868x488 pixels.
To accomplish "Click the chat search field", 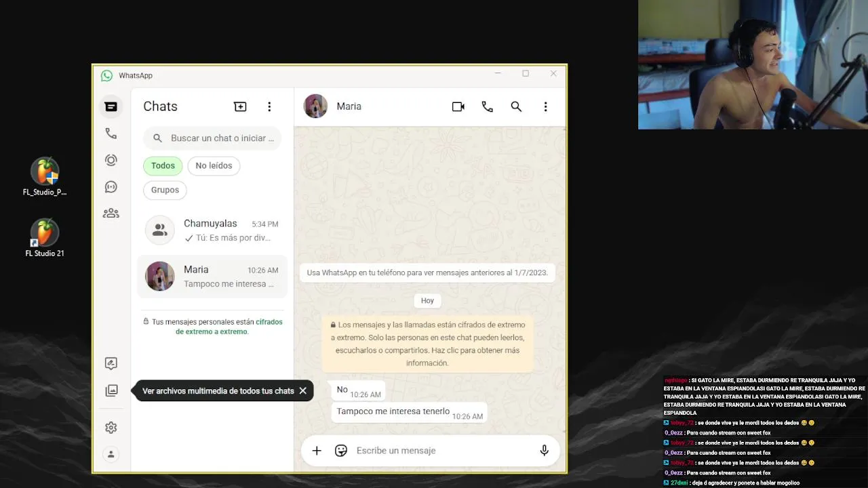I will pyautogui.click(x=212, y=138).
